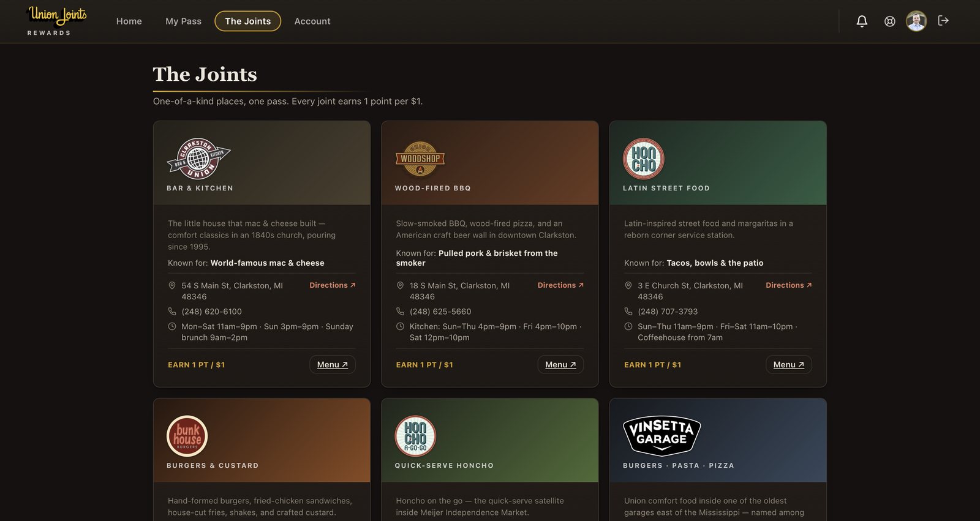The width and height of the screenshot is (980, 521).
Task: Select The Joints tab
Action: 248,21
